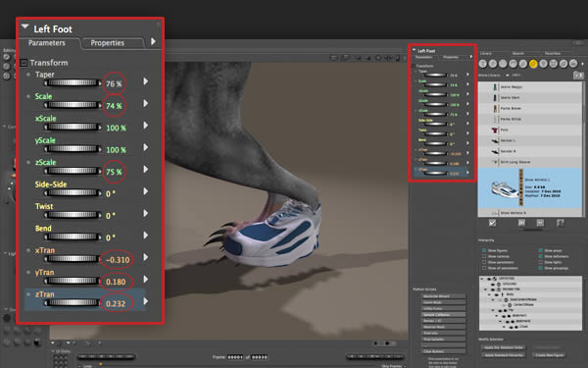Open the Poses library category
Image resolution: width=588 pixels, height=368 pixels.
tap(493, 64)
